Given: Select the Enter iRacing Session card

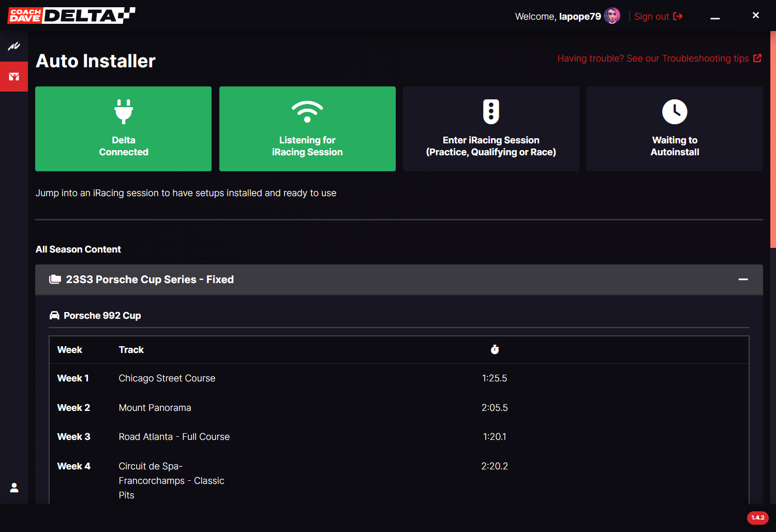Looking at the screenshot, I should click(491, 129).
